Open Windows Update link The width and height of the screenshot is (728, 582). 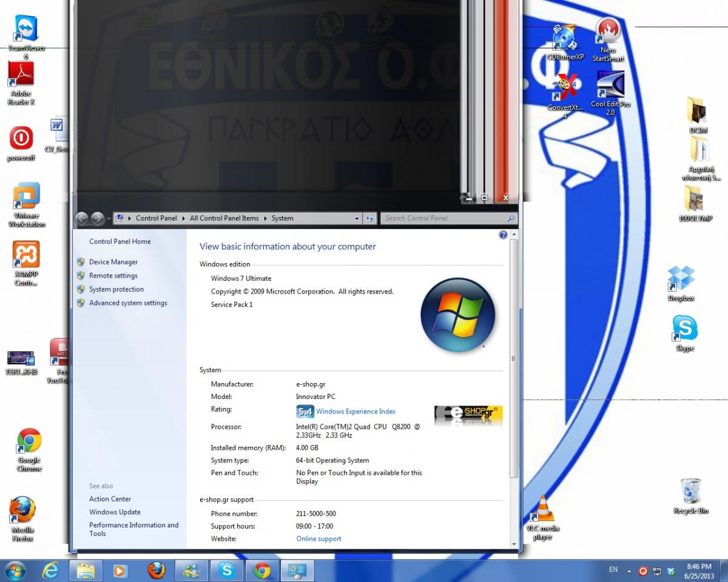click(115, 512)
